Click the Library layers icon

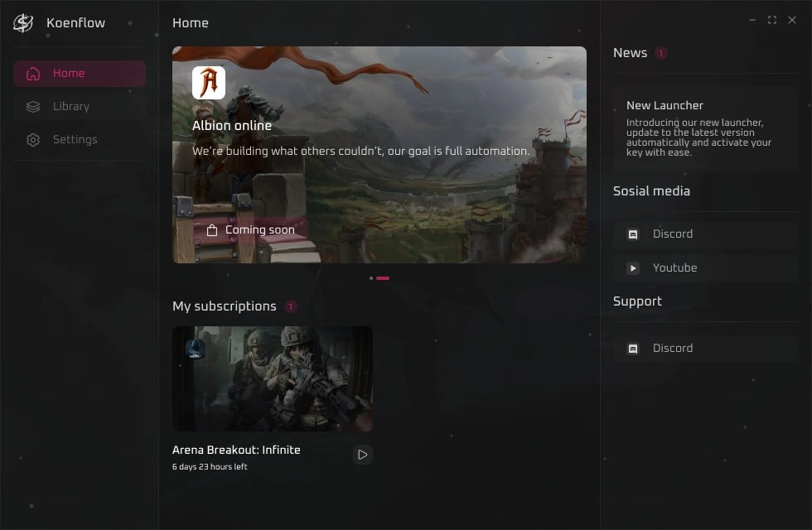(x=33, y=107)
